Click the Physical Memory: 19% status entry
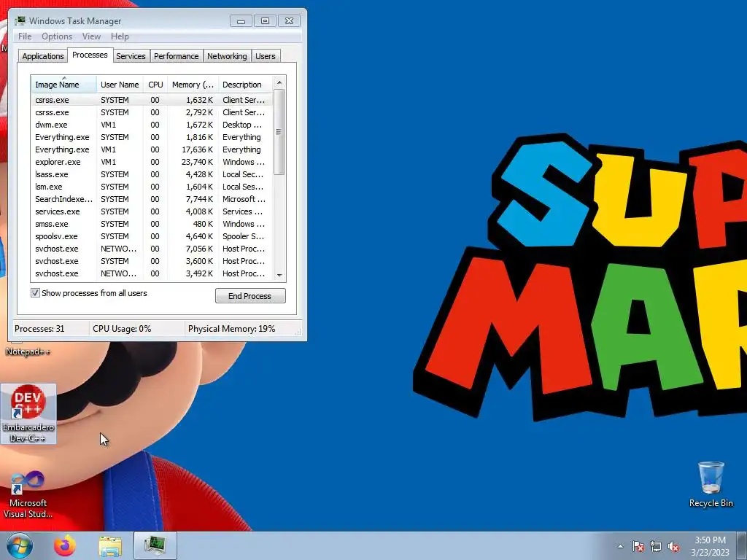 [x=231, y=329]
